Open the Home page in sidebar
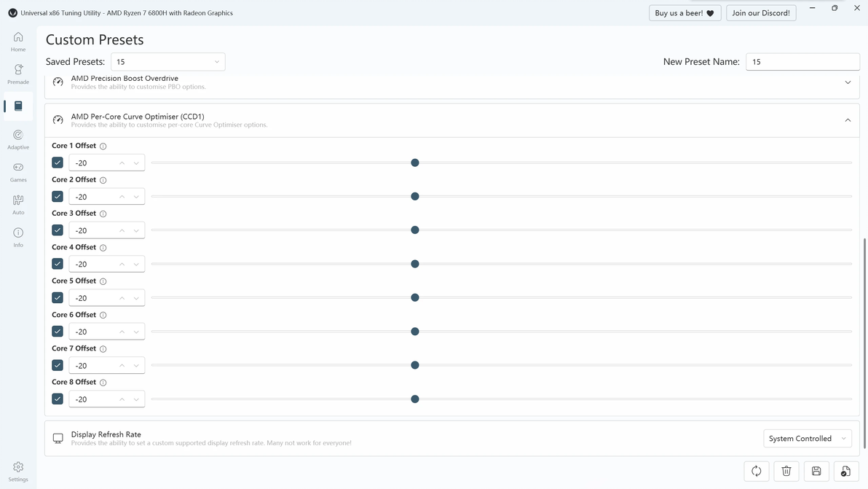The height and width of the screenshot is (489, 868). 18,42
